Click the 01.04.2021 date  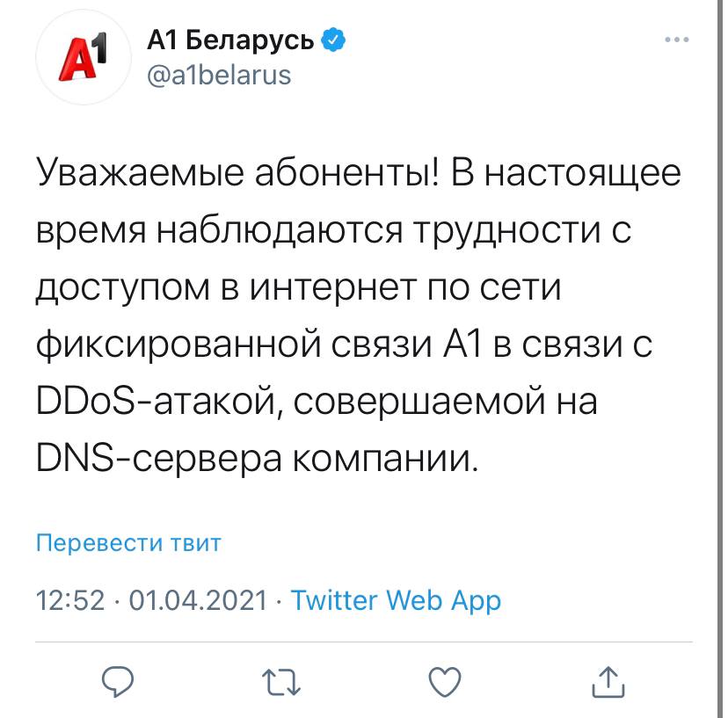[197, 600]
